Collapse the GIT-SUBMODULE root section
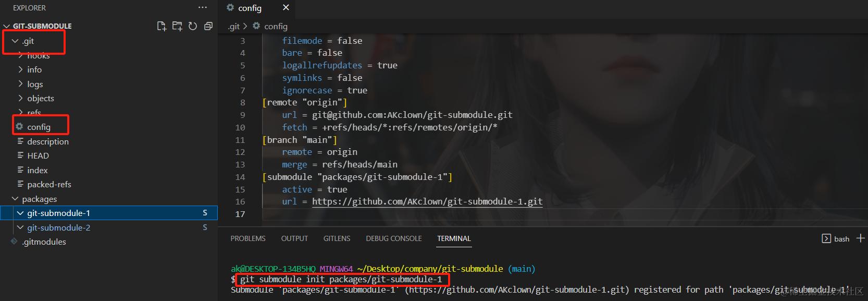 [7, 26]
